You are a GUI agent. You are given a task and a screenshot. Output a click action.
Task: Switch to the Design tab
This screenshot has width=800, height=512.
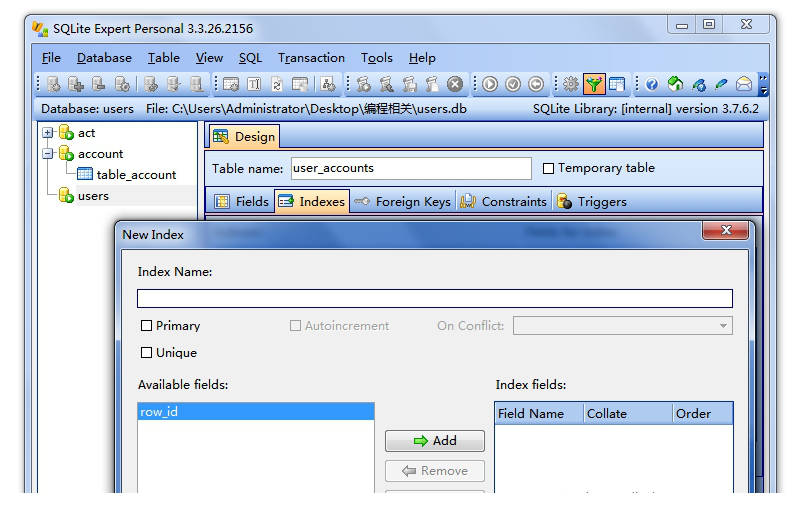tap(244, 137)
